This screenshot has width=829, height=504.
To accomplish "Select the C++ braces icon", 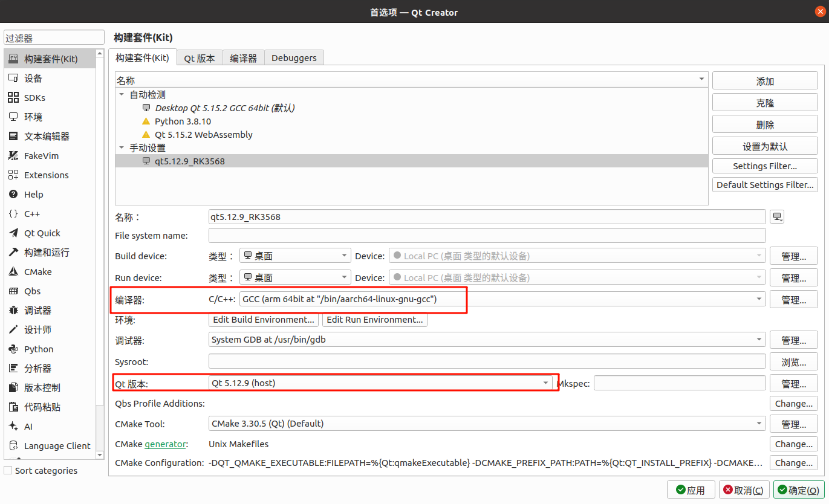I will pos(13,213).
